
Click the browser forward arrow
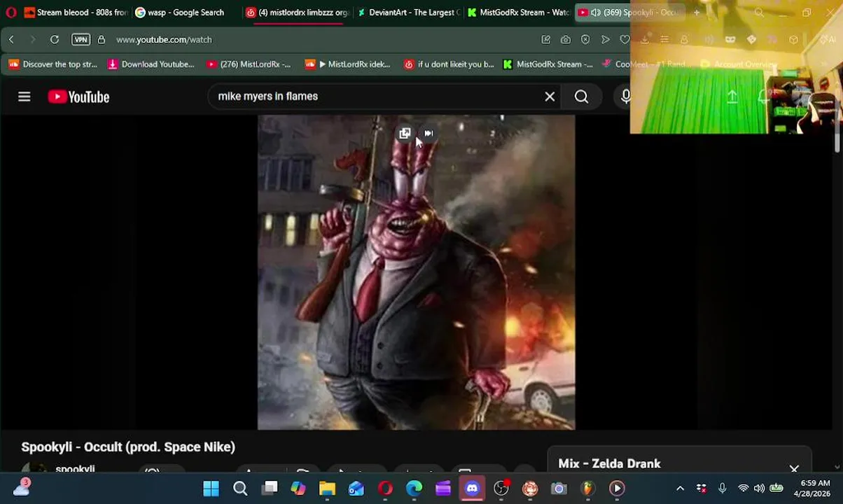click(32, 40)
